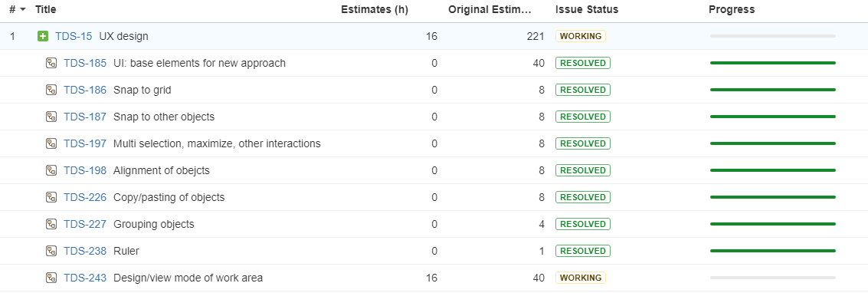Click the subtask icon beside TDS-185
The height and width of the screenshot is (293, 868).
[51, 63]
